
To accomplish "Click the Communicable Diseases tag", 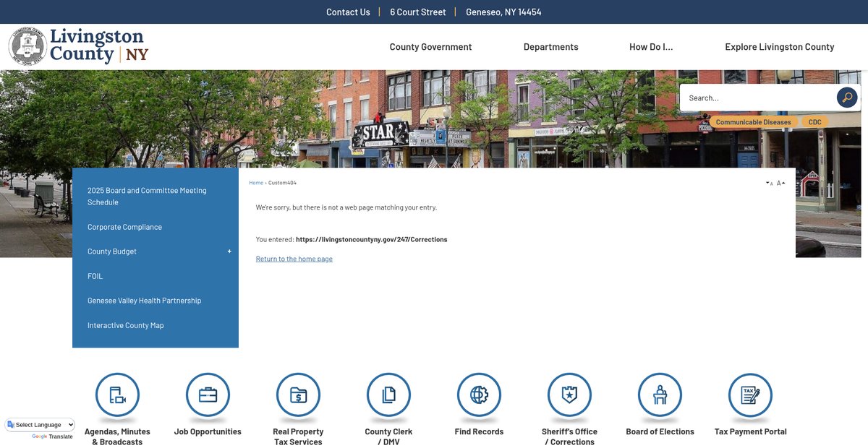I will pos(754,122).
